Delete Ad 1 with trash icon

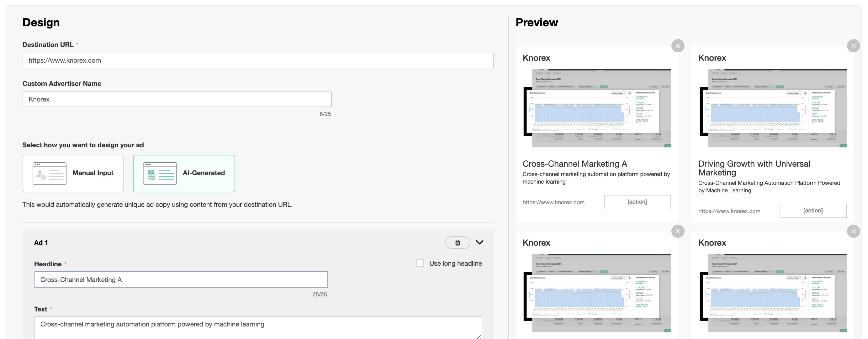tap(457, 243)
